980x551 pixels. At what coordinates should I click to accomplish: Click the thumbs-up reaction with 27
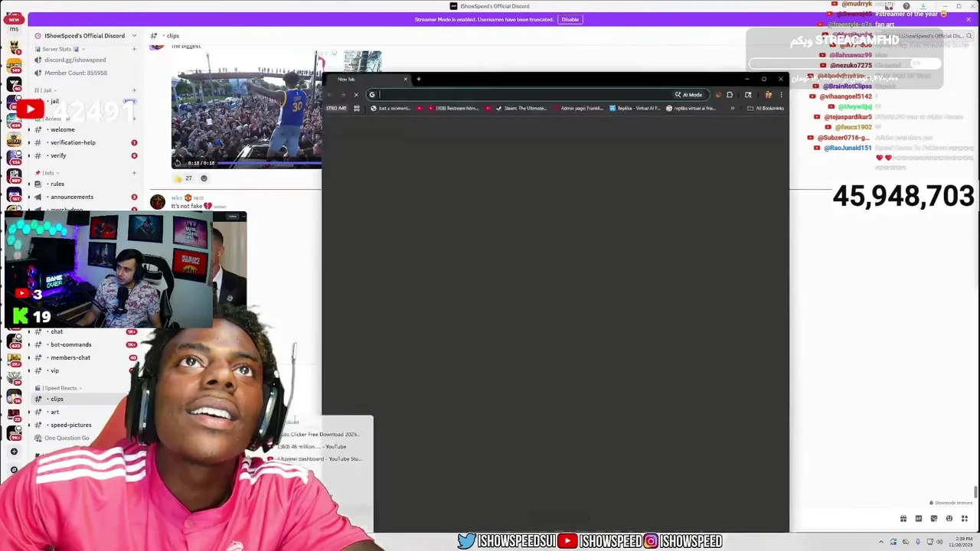pyautogui.click(x=184, y=178)
